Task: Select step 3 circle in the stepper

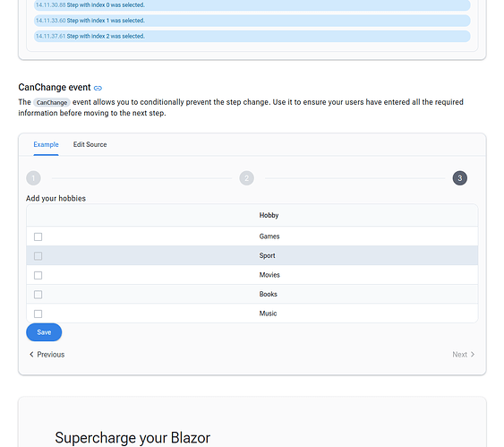Action: click(459, 178)
